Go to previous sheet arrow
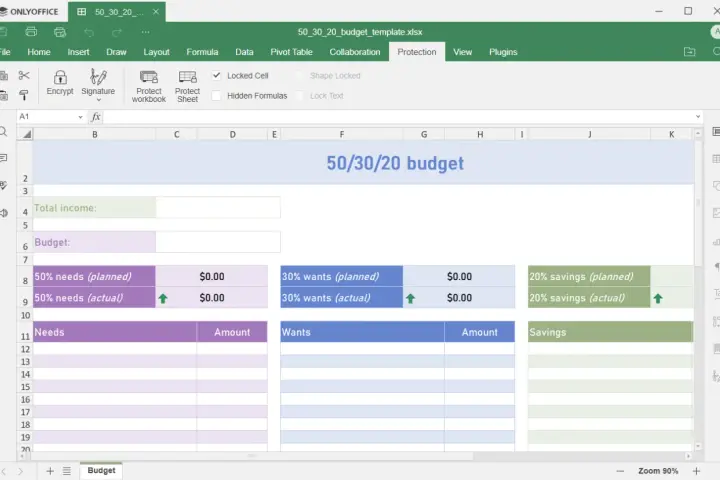This screenshot has height=480, width=720. coord(4,471)
